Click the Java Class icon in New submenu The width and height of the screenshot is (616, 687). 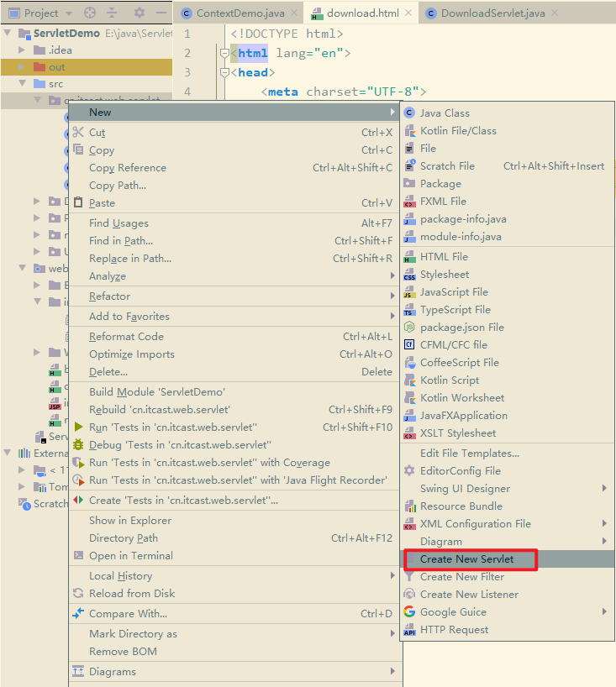pyautogui.click(x=409, y=113)
